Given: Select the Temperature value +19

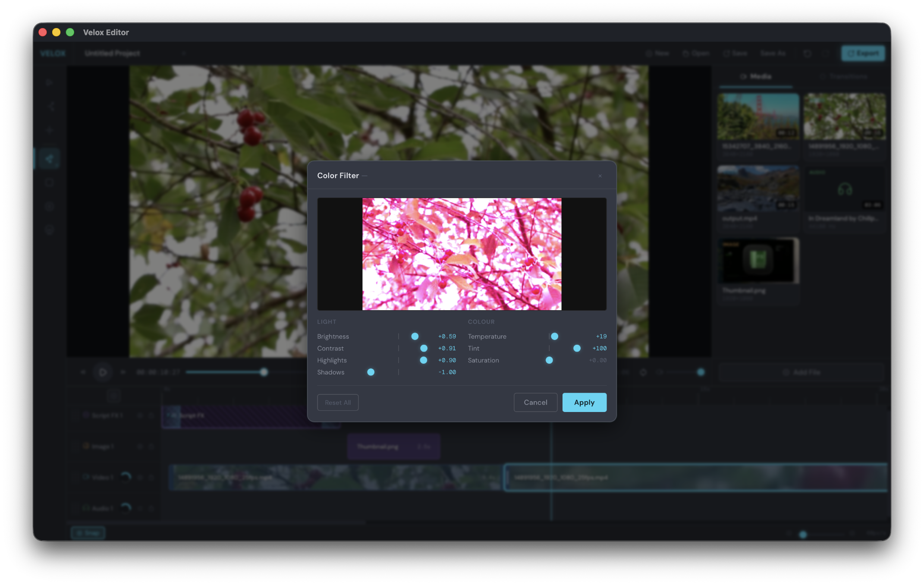Looking at the screenshot, I should point(601,337).
